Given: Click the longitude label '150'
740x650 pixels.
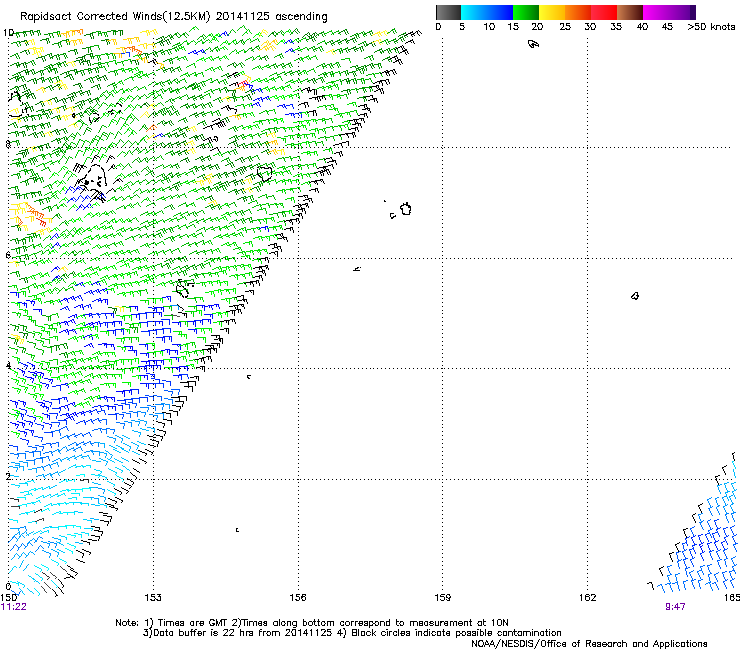Looking at the screenshot, I should pyautogui.click(x=8, y=598).
